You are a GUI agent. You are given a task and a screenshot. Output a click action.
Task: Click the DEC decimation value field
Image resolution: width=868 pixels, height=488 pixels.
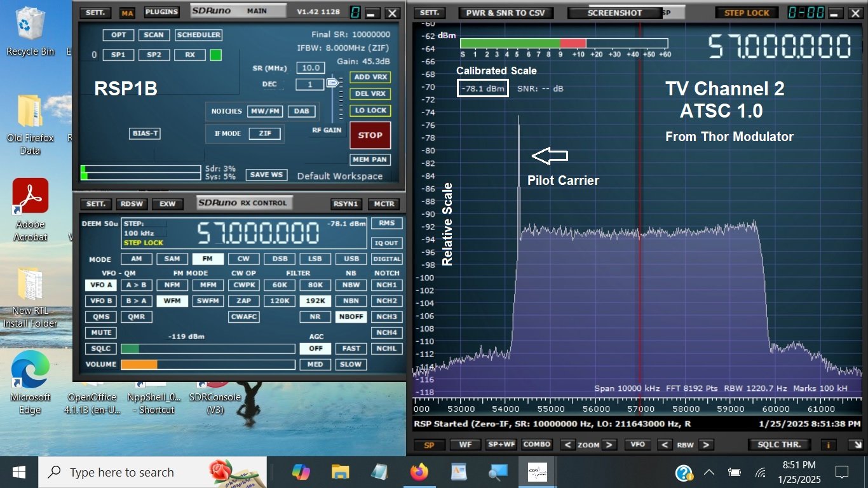tap(310, 85)
